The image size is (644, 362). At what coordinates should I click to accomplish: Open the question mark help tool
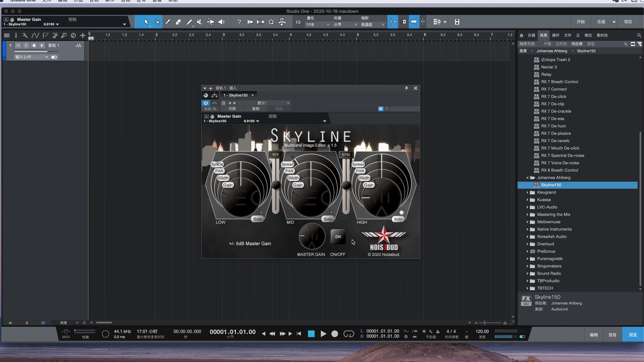(x=239, y=22)
